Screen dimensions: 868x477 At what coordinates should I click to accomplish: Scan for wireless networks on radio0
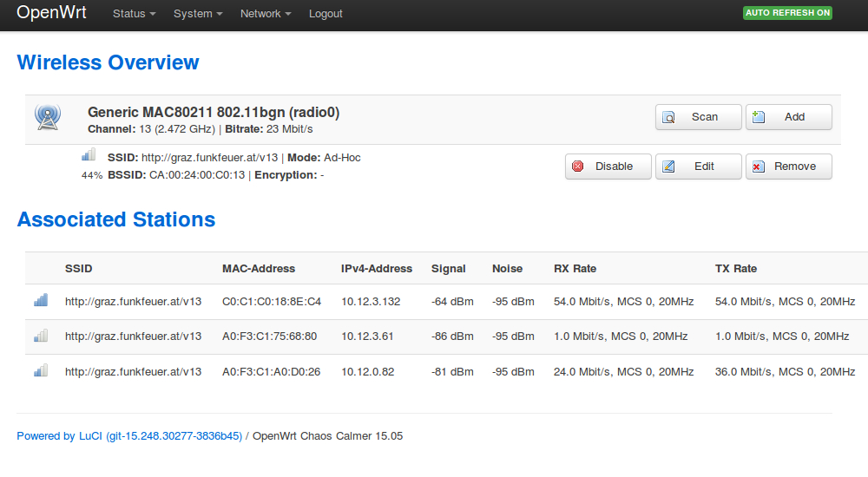pos(698,117)
